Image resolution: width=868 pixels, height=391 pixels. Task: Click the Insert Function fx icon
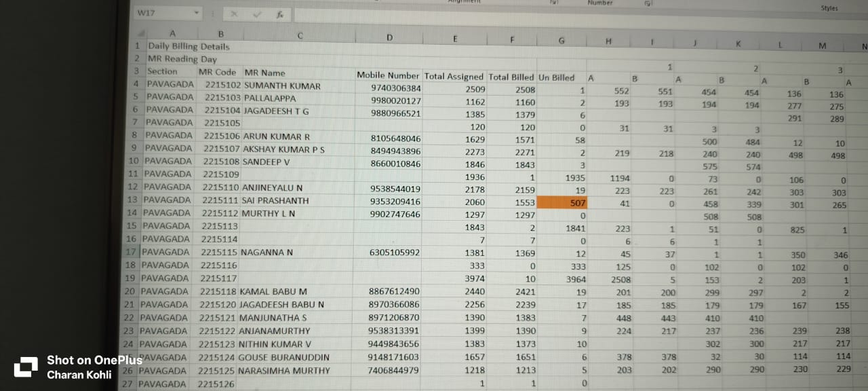click(x=279, y=14)
